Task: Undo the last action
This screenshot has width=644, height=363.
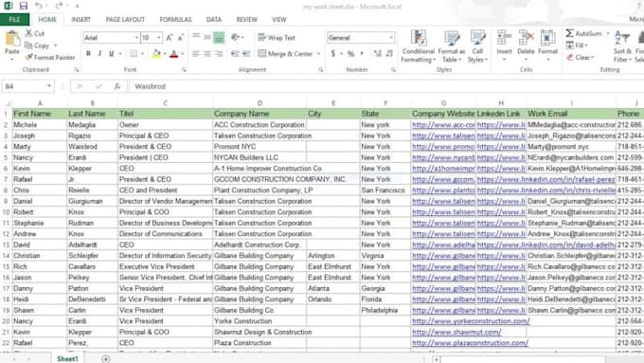Action: click(x=39, y=6)
